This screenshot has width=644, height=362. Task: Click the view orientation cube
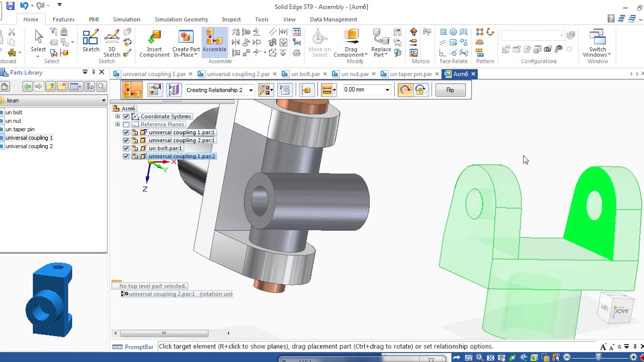coord(616,308)
